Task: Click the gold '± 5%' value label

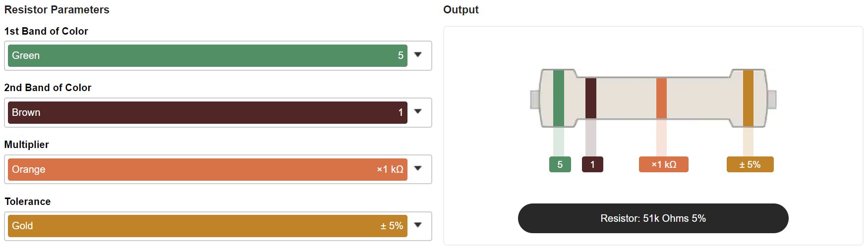Action: 750,164
